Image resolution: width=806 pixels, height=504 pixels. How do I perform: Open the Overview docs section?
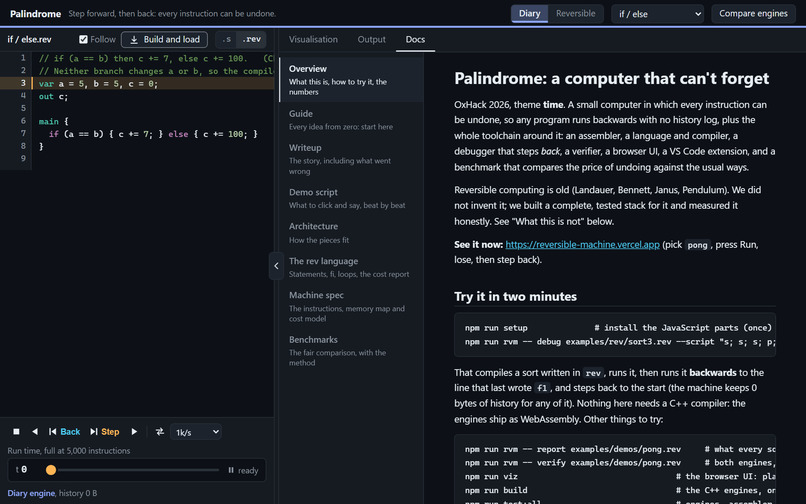tap(352, 80)
